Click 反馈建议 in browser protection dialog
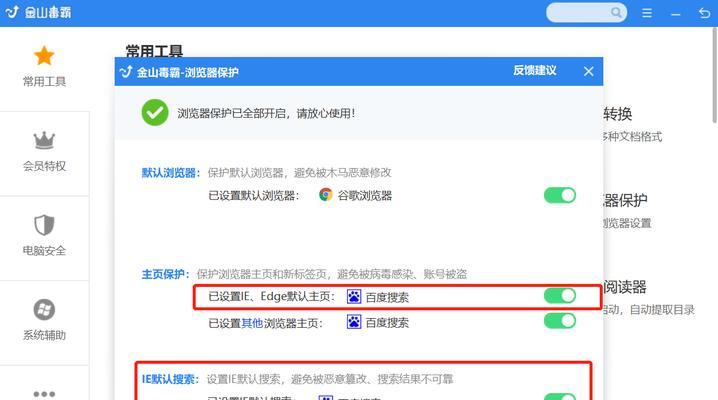718x400 pixels. 534,70
